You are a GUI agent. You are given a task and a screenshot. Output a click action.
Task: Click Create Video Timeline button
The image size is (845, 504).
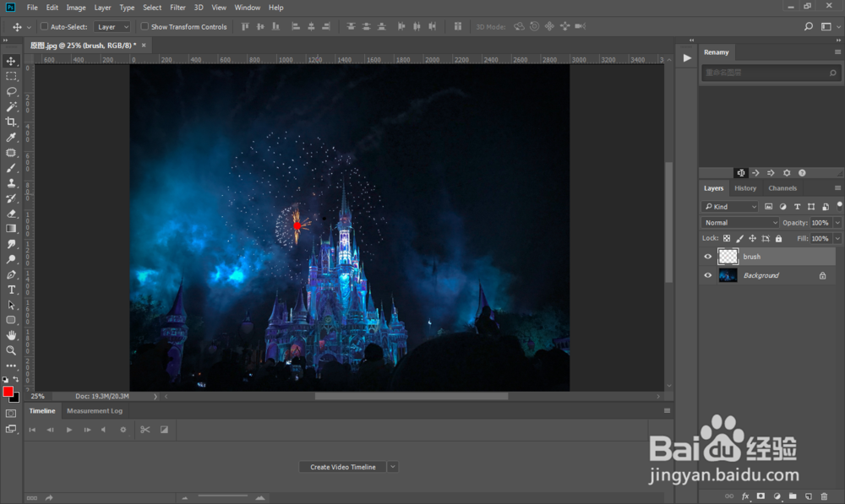tap(343, 467)
